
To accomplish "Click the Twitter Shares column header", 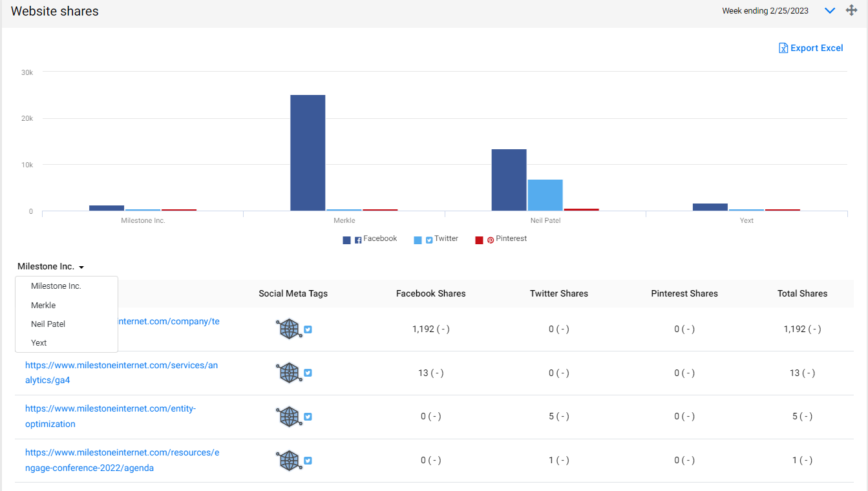I will point(559,293).
